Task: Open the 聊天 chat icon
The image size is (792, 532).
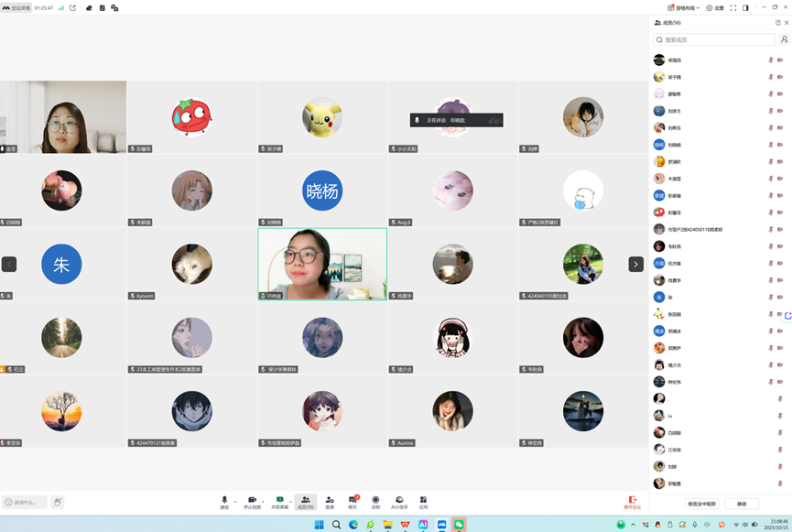Action: tap(353, 502)
